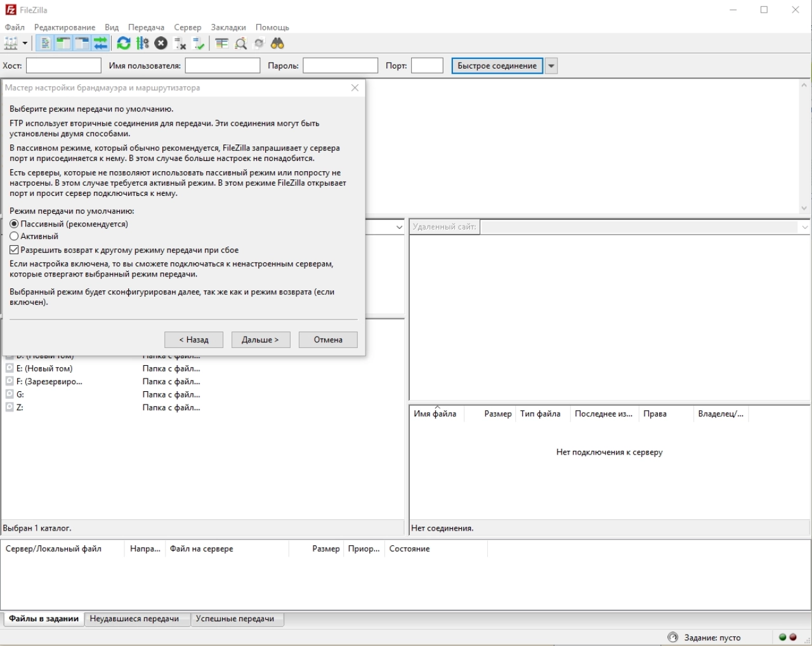Click the Владелец/... column header
This screenshot has width=812, height=646.
721,414
